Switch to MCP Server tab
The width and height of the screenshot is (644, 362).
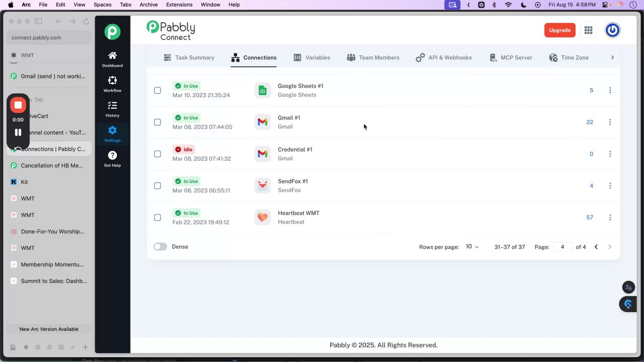point(511,58)
